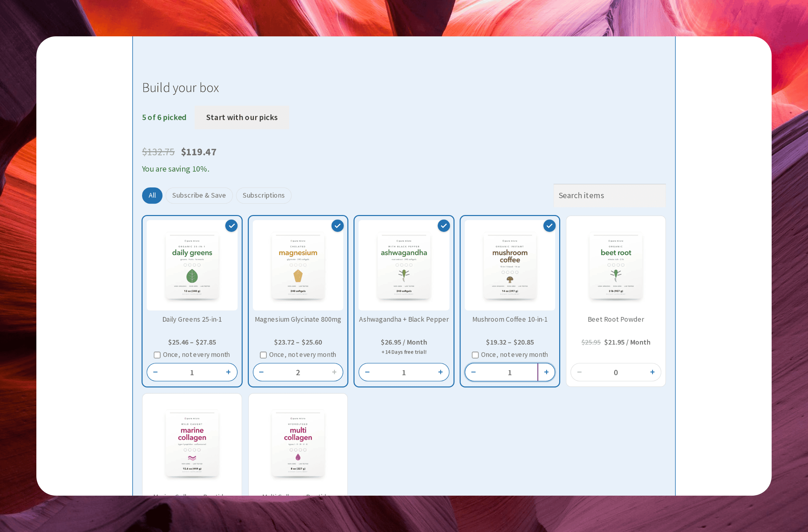This screenshot has width=808, height=532.
Task: Click the selected checkmark on Ashwagandha card
Action: pyautogui.click(x=443, y=226)
